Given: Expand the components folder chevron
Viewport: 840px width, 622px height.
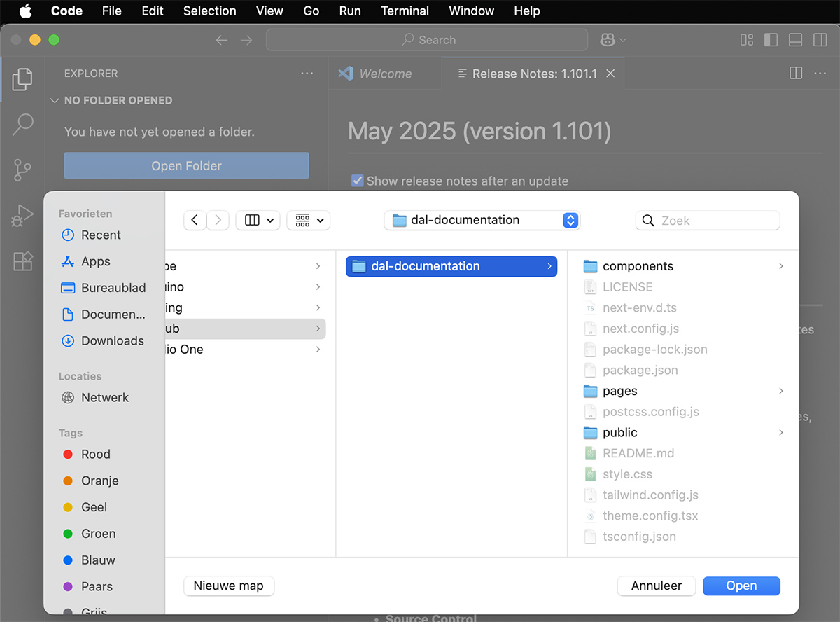Looking at the screenshot, I should point(781,266).
